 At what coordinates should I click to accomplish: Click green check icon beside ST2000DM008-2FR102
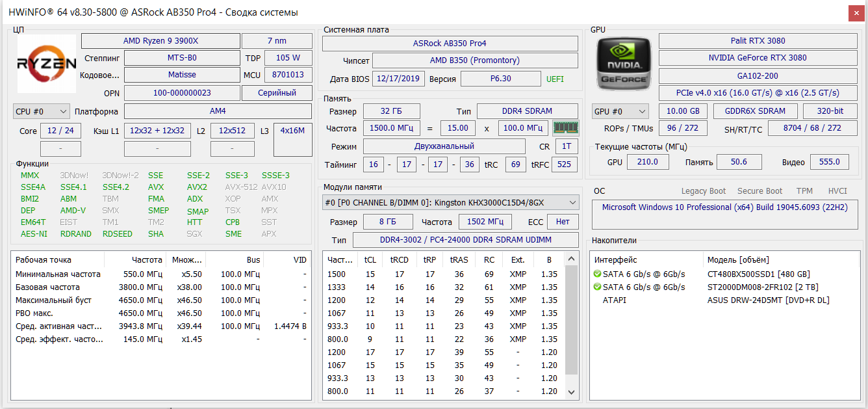pyautogui.click(x=597, y=287)
